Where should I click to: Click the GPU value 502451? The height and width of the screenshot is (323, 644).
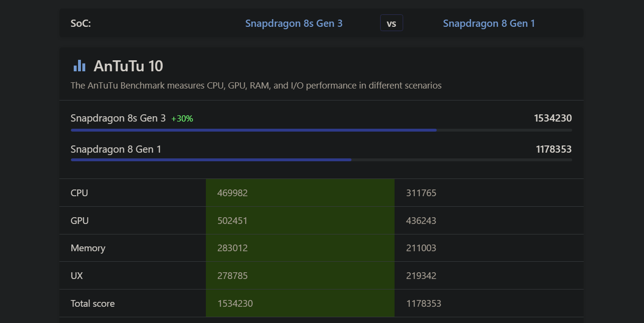click(233, 221)
